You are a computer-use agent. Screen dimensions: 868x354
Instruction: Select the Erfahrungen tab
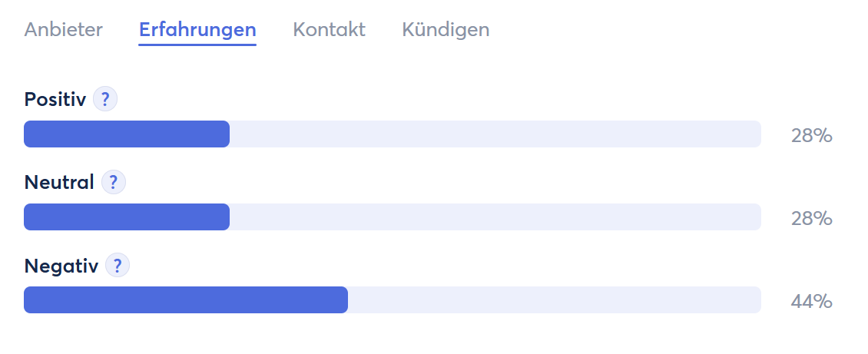[x=197, y=29]
